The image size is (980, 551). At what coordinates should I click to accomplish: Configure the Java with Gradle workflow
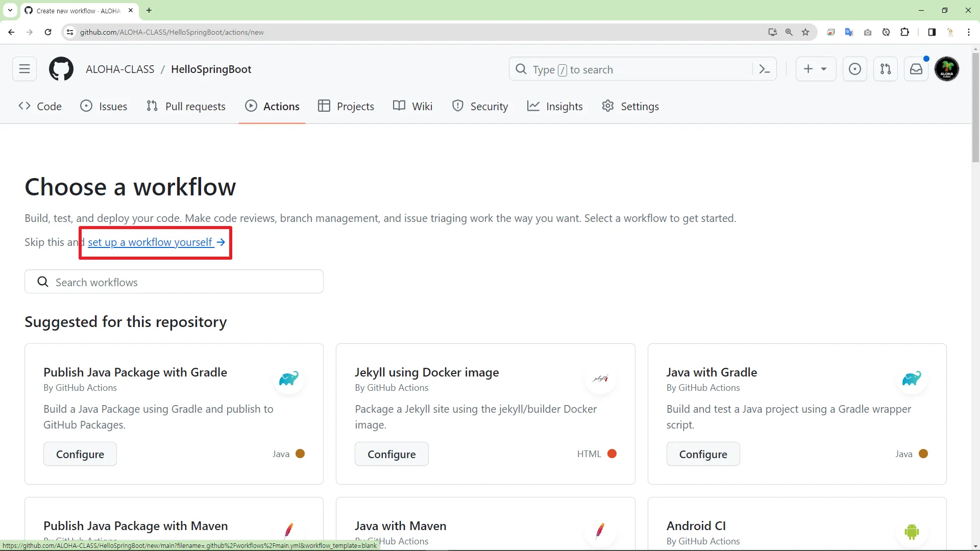[703, 454]
